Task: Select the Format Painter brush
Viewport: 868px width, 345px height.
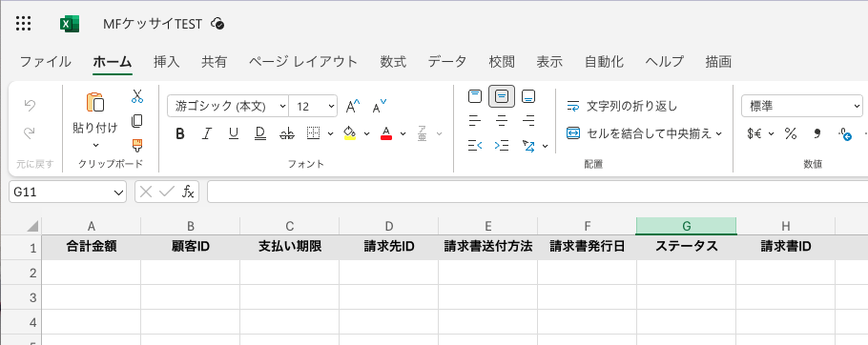Action: click(x=137, y=145)
